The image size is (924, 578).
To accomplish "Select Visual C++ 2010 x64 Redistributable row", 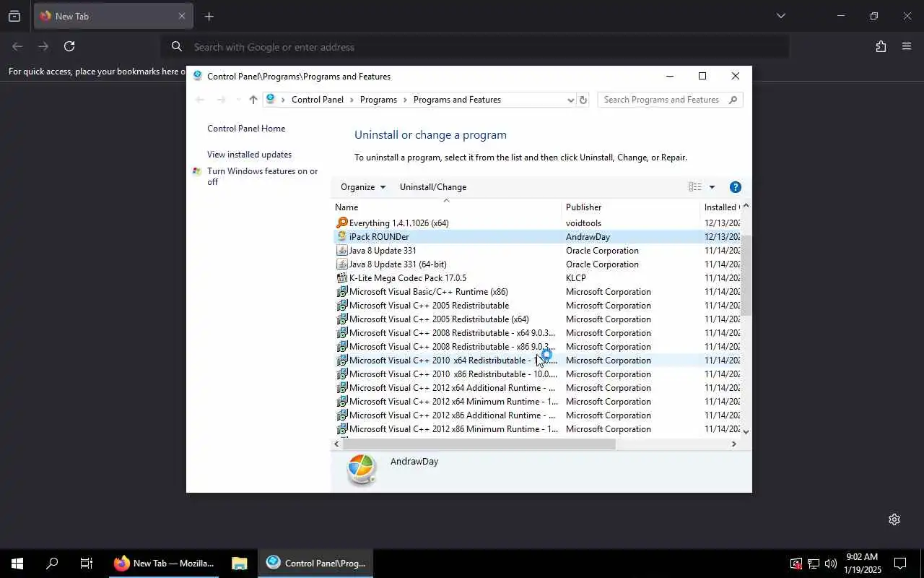I will click(536, 361).
